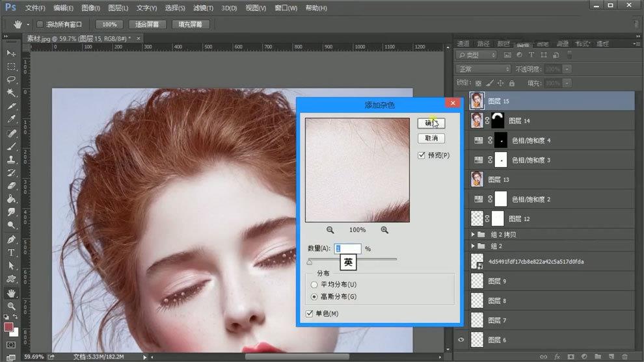Screen dimensions: 644x362
Task: Click the zoom-out magnifier under the noise preview
Action: pyautogui.click(x=330, y=230)
